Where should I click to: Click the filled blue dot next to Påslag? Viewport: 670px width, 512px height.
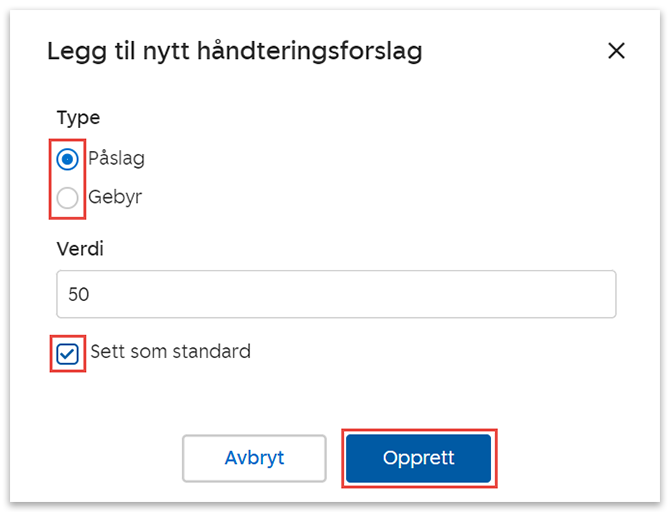[x=68, y=159]
